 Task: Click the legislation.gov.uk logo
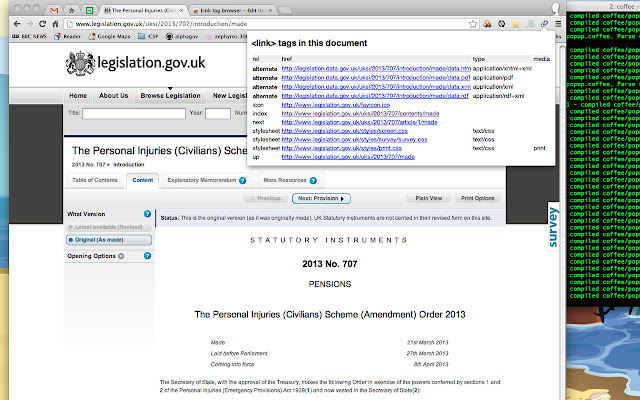tap(136, 63)
